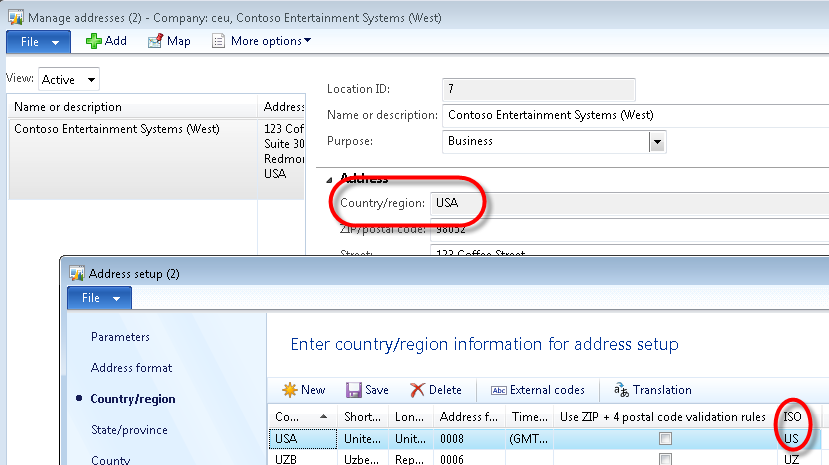Click the Name or description column header

click(x=132, y=107)
